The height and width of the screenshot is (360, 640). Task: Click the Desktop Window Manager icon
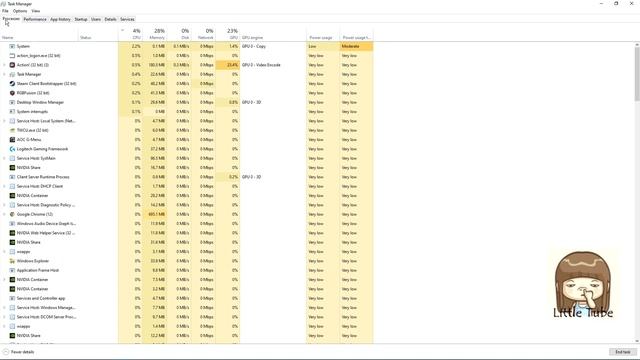pos(12,102)
